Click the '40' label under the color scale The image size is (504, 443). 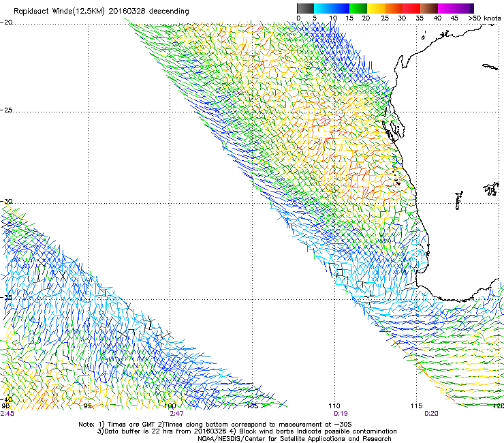point(437,18)
